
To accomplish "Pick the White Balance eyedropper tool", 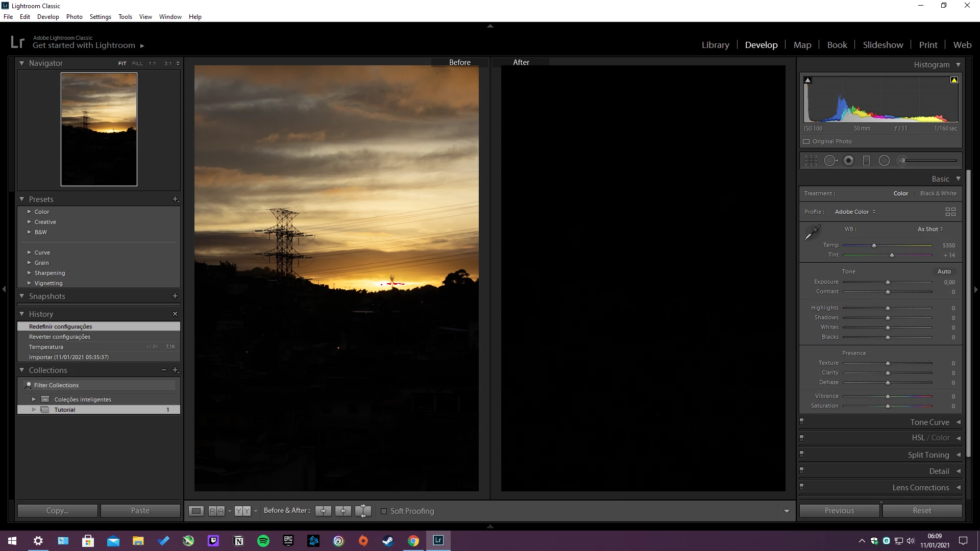I will 812,232.
